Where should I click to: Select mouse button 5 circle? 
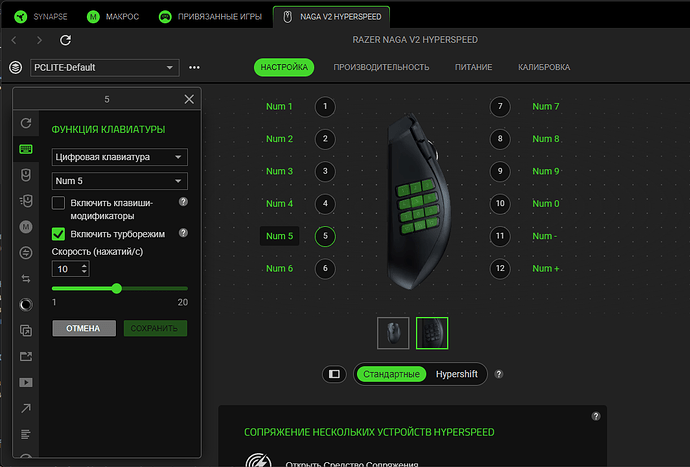[325, 236]
